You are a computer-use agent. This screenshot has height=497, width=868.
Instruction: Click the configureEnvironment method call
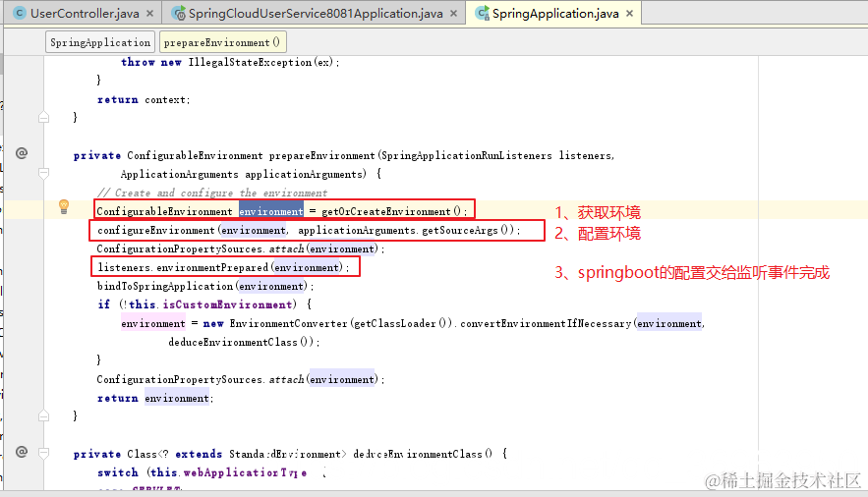pos(156,230)
